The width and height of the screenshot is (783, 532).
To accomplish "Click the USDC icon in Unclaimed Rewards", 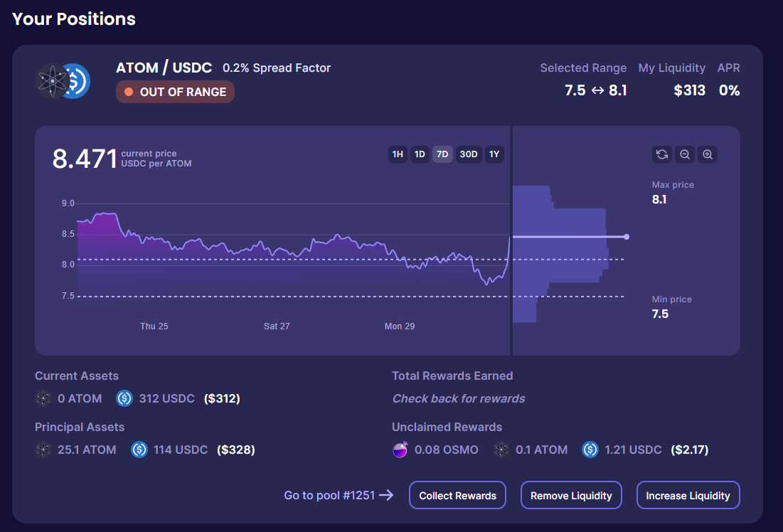I will pyautogui.click(x=590, y=449).
